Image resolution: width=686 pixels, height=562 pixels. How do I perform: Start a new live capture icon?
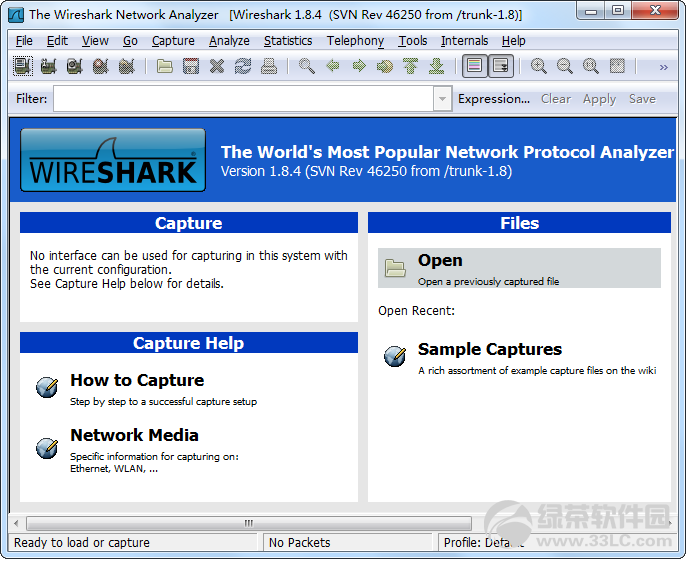75,66
